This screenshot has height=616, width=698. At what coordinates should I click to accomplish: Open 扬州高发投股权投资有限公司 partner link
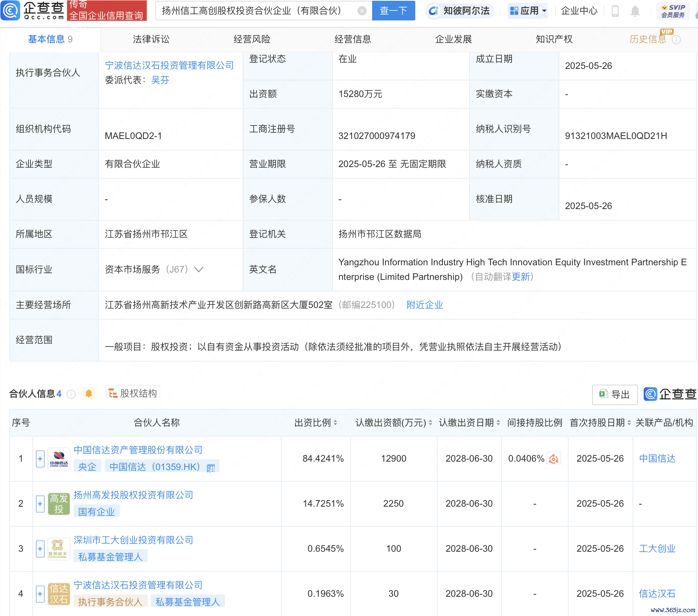[x=133, y=495]
